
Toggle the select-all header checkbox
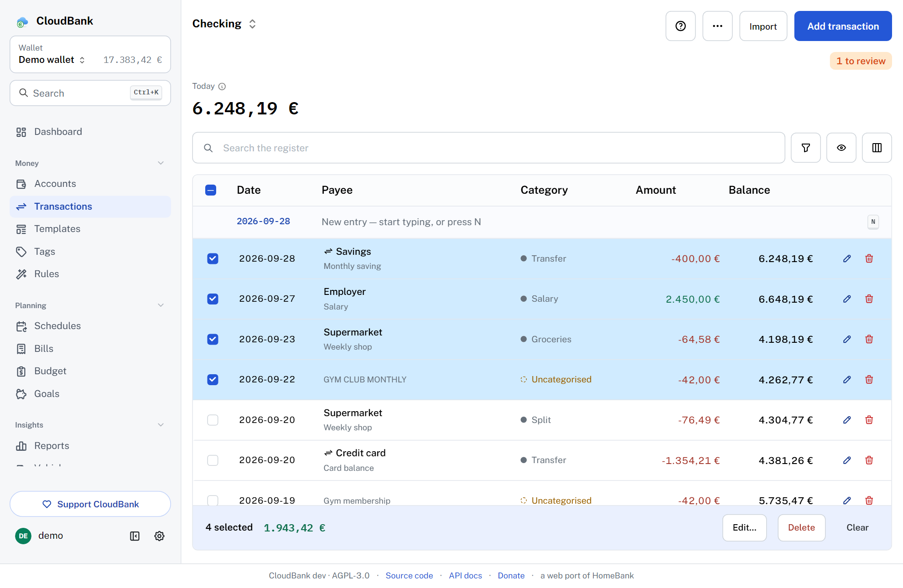coord(211,190)
